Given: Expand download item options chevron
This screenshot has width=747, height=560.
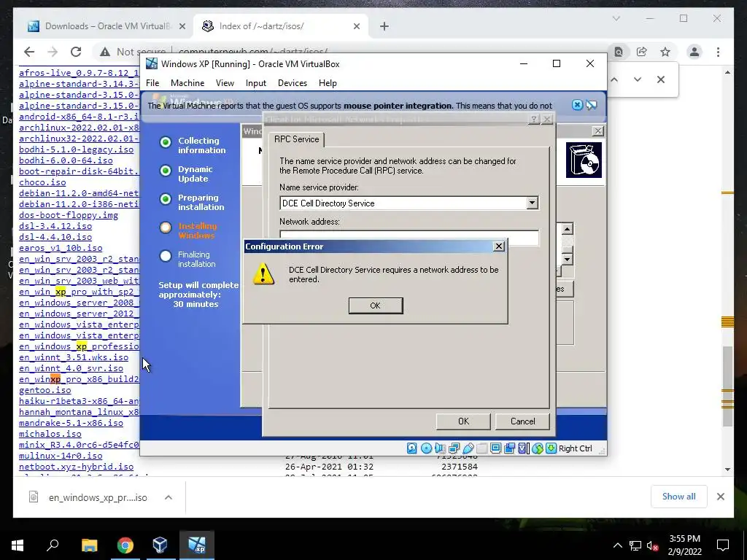Looking at the screenshot, I should click(x=169, y=497).
